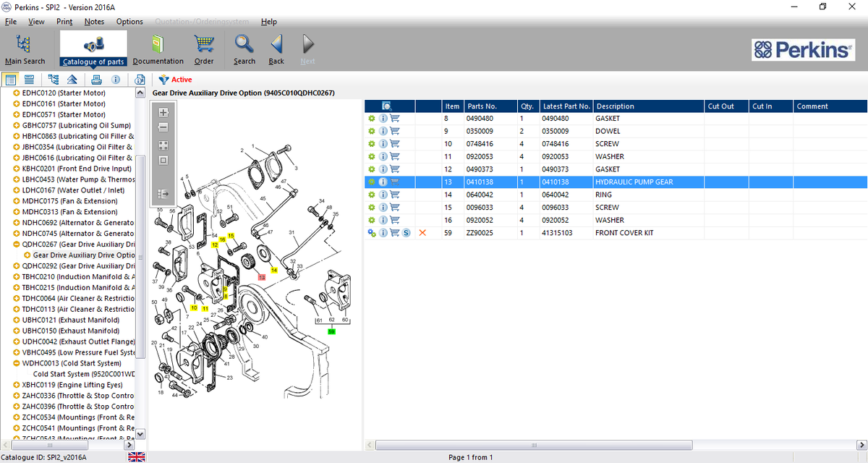Zoom in on the parts diagram
This screenshot has width=868, height=463.
[163, 112]
